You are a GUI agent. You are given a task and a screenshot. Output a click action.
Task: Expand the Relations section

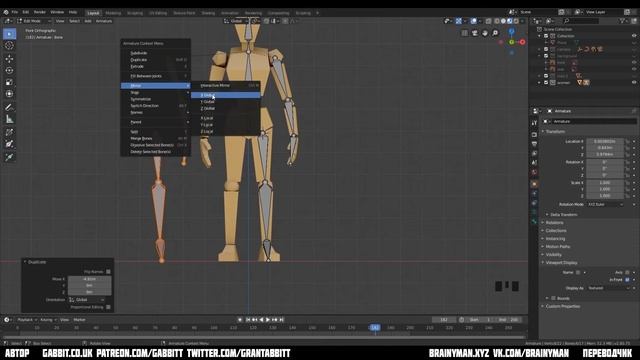(554, 222)
